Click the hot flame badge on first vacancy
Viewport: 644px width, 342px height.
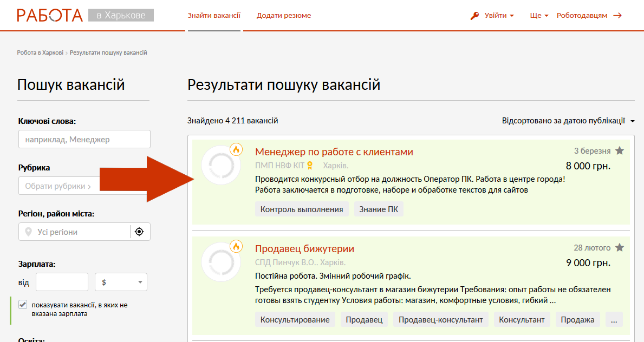pyautogui.click(x=236, y=149)
